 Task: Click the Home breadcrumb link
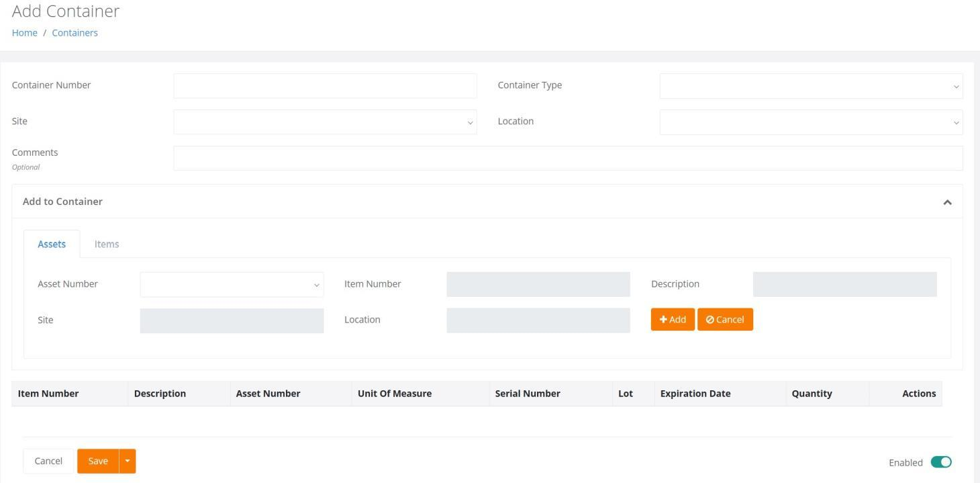[x=25, y=33]
